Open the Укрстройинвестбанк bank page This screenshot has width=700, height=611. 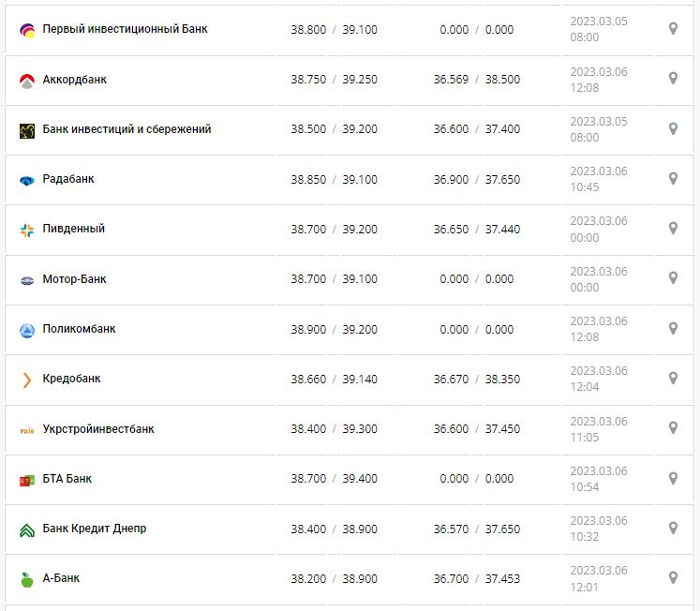point(98,429)
